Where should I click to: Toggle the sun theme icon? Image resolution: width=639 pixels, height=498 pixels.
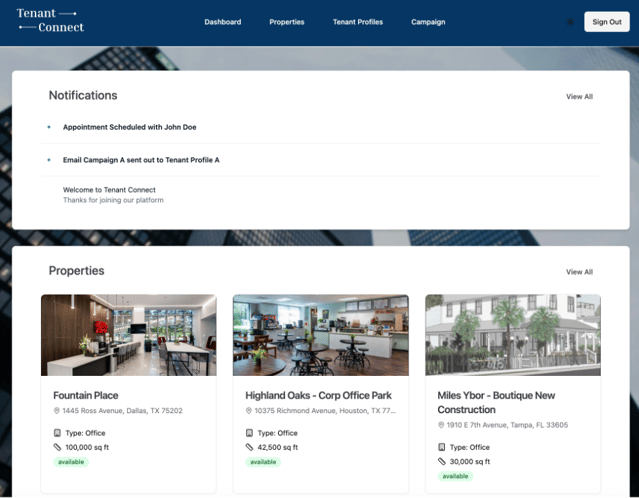[570, 22]
